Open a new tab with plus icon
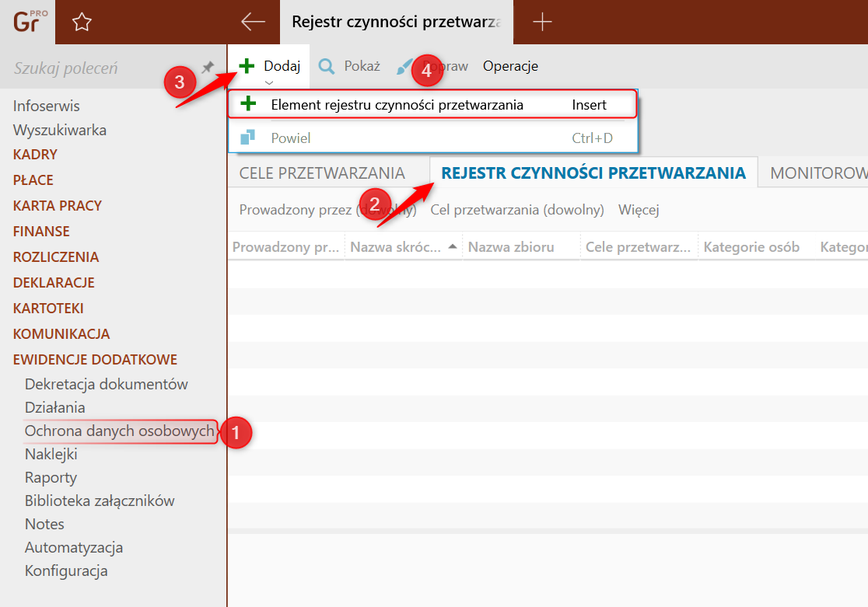Viewport: 868px width, 607px height. (x=542, y=22)
